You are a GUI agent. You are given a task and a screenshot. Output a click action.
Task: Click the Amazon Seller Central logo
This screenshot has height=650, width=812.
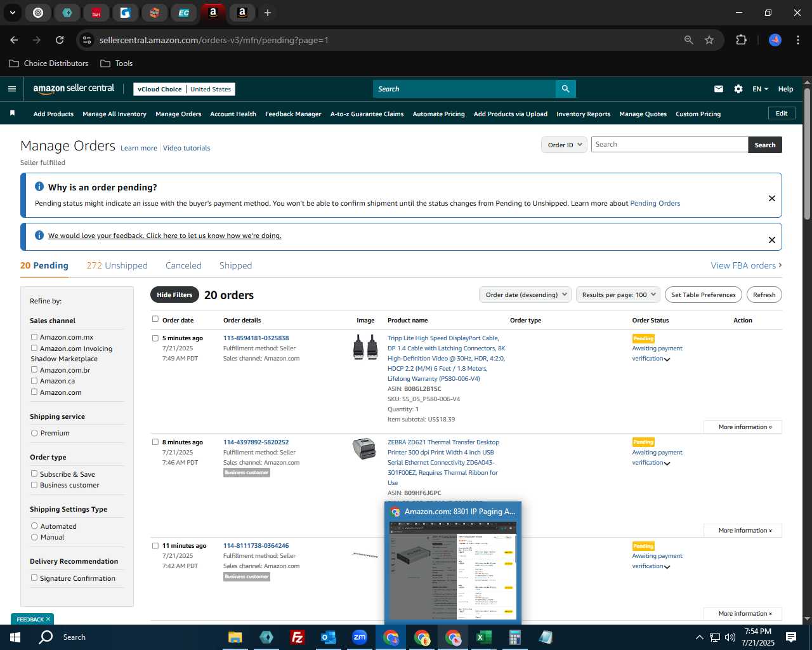point(74,89)
